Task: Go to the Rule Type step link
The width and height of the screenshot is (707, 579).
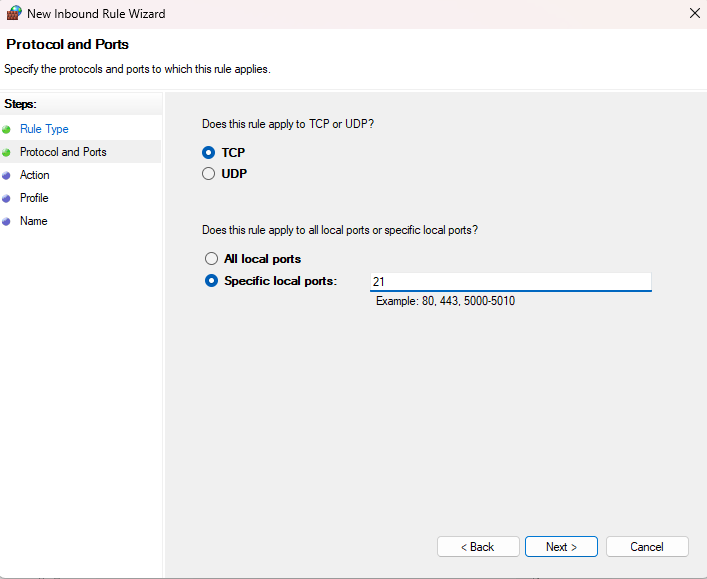Action: click(44, 129)
